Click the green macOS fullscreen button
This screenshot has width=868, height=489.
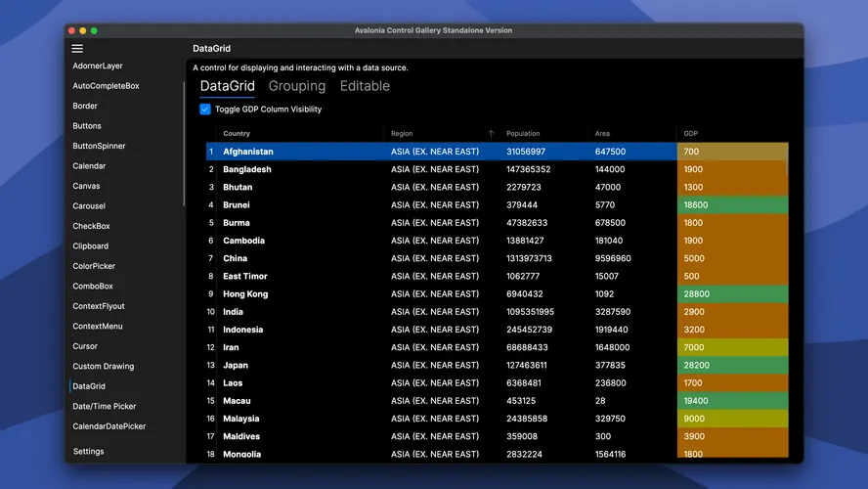(x=94, y=31)
